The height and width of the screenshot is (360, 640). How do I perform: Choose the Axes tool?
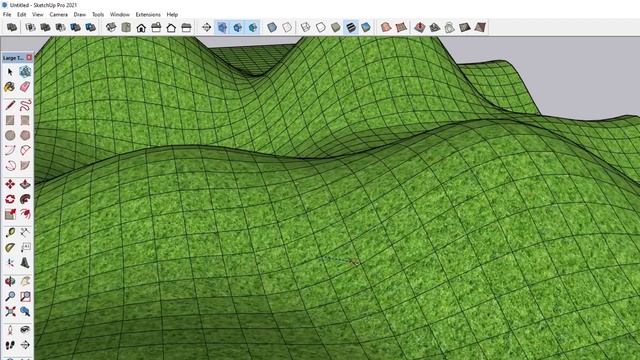coord(10,262)
